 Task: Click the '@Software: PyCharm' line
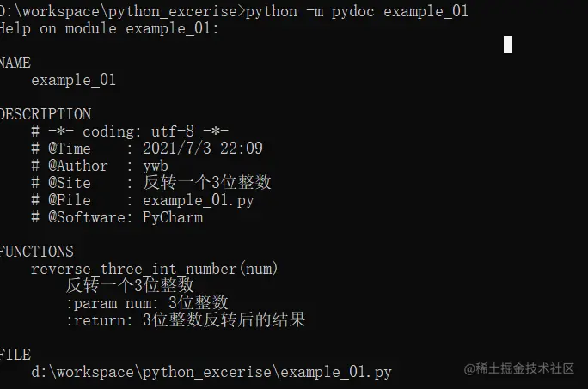pos(117,217)
